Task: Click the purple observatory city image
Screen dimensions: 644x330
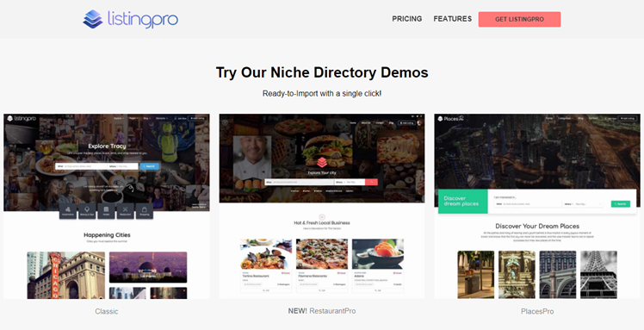Action: click(148, 267)
